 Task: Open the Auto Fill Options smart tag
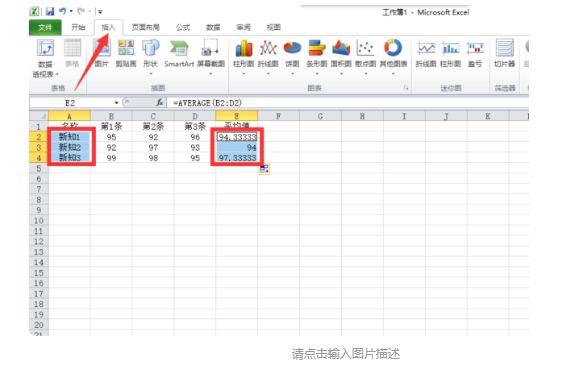[x=264, y=169]
